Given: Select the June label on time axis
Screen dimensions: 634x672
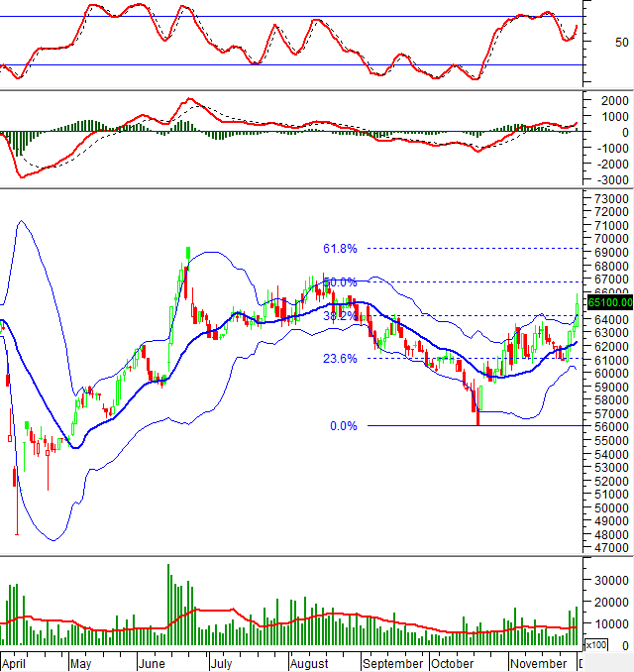Looking at the screenshot, I should point(153,661).
